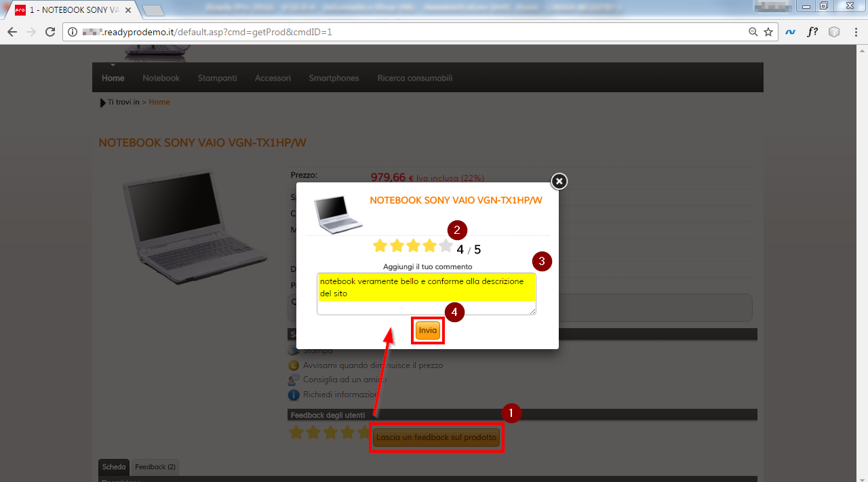Screen dimensions: 868x482
Task: Click the f? extension icon
Action: [x=812, y=32]
